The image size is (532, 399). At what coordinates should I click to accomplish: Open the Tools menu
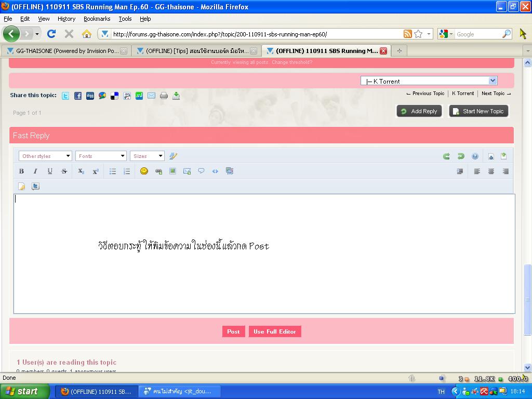[x=125, y=19]
